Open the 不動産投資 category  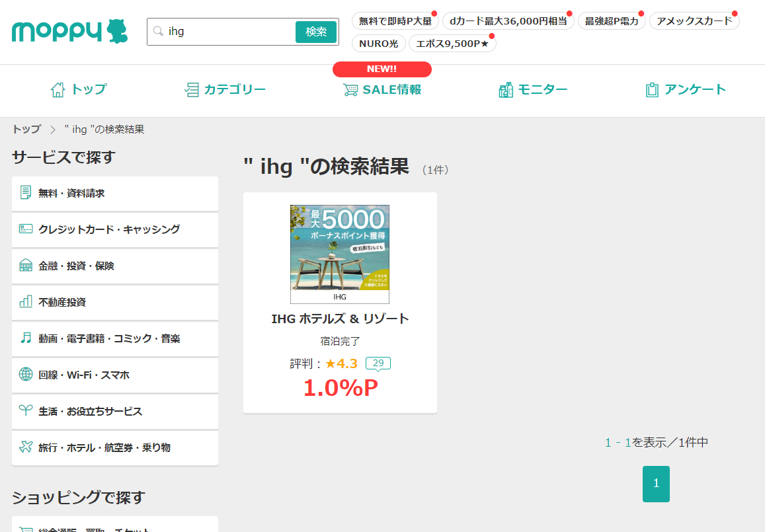pyautogui.click(x=114, y=302)
